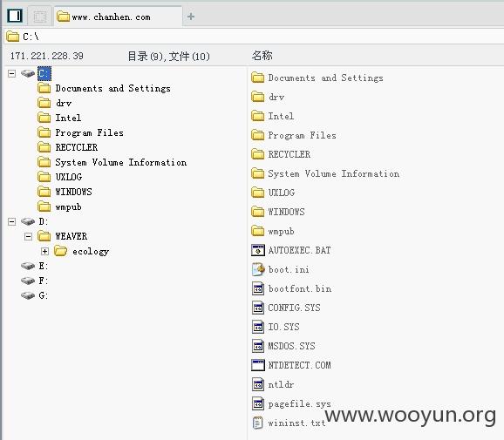
Task: Click the folder icon in address bar
Action: click(13, 37)
